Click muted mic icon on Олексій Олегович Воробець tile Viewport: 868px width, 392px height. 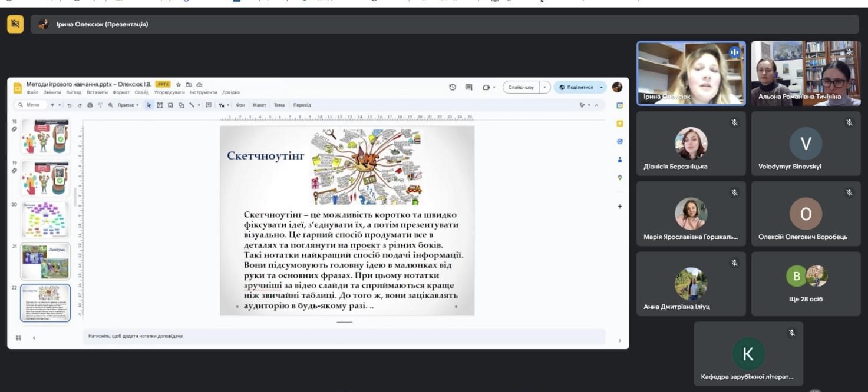point(849,192)
